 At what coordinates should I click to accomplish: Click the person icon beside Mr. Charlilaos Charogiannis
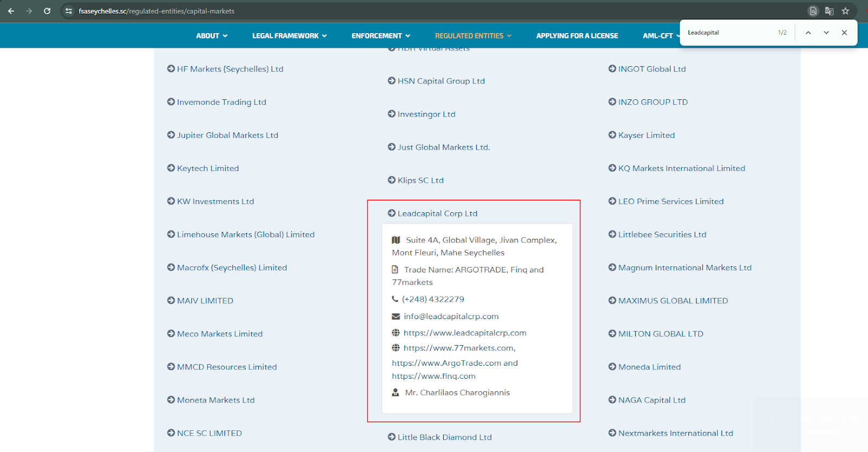[x=395, y=392]
